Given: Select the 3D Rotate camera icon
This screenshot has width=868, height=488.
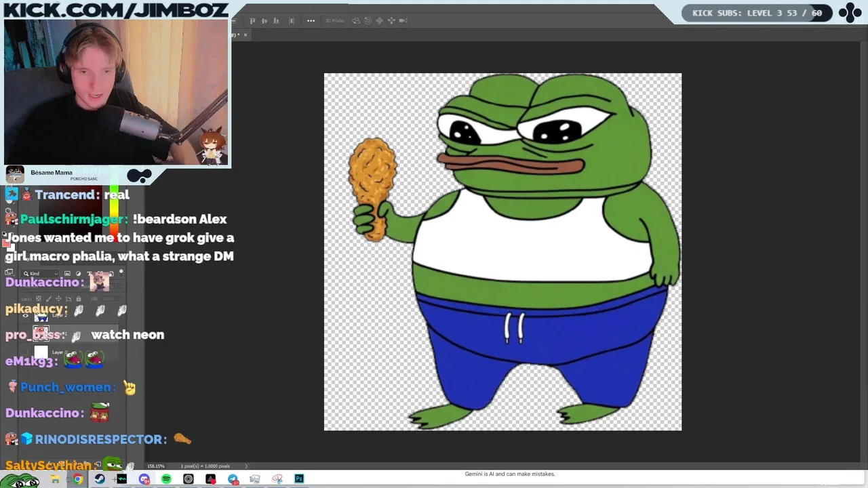Looking at the screenshot, I should click(x=356, y=20).
